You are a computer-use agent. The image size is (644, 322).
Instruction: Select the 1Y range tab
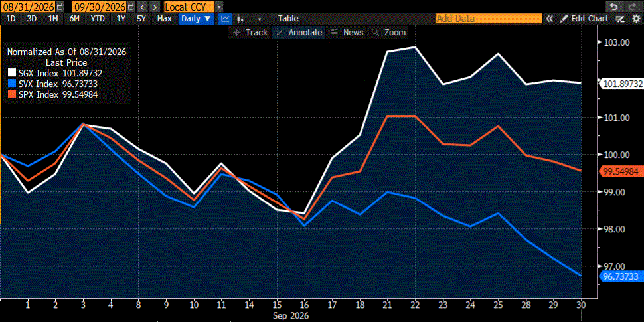click(x=121, y=19)
